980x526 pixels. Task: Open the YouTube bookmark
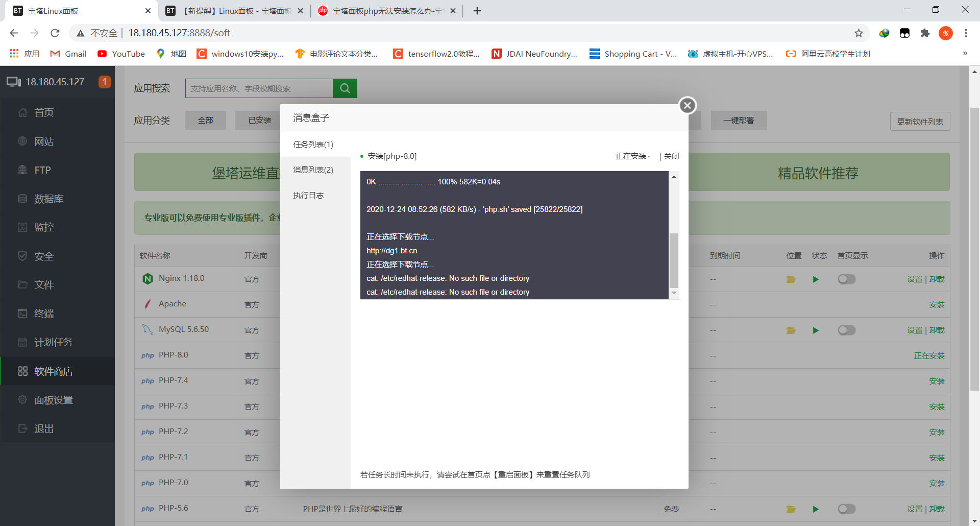point(121,54)
